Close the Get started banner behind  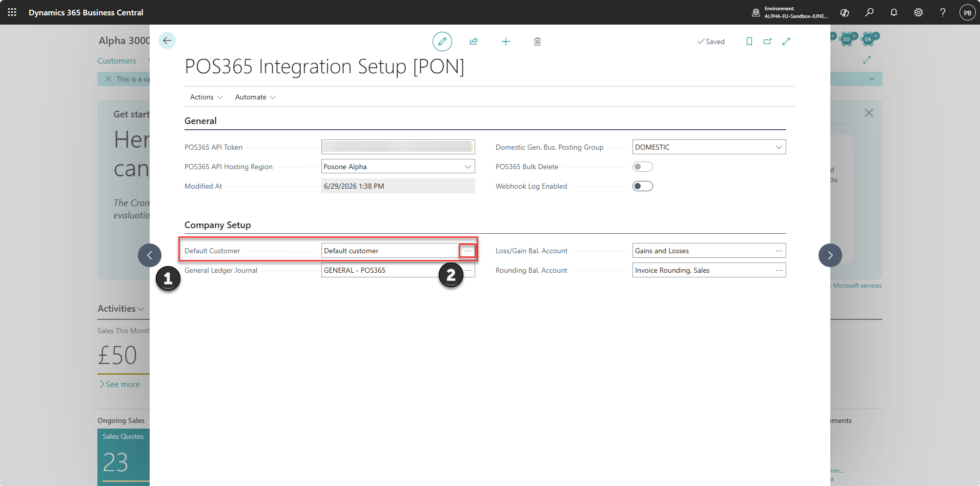[x=869, y=113]
